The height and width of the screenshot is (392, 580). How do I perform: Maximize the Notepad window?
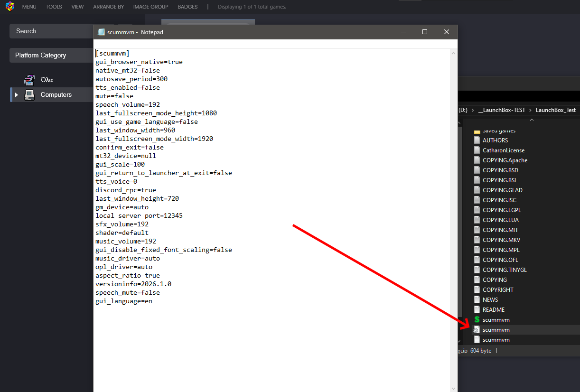click(425, 32)
